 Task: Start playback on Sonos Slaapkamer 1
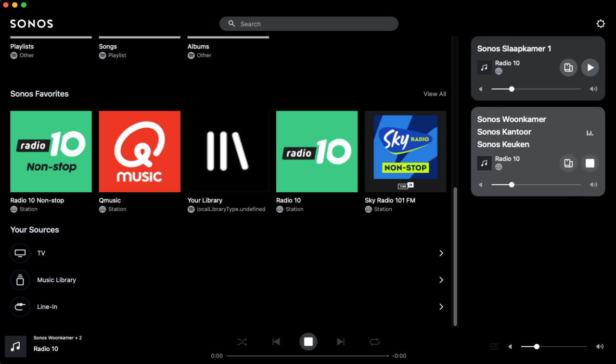coord(590,67)
